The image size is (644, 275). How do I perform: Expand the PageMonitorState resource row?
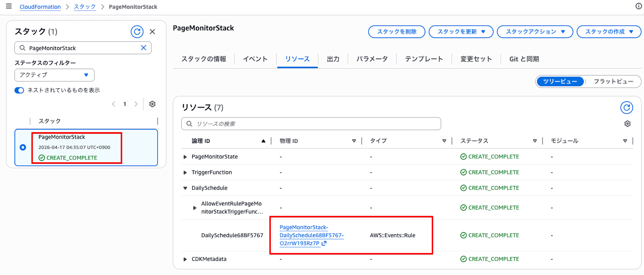point(185,157)
